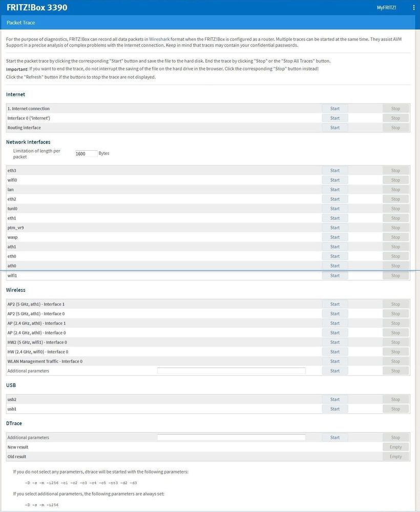Stop trace for 1. Internet connection
Image resolution: width=420 pixels, height=512 pixels.
tap(395, 109)
